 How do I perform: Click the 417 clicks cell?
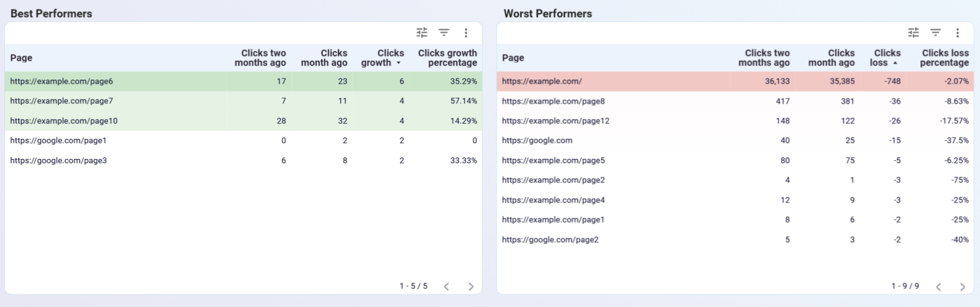[782, 101]
